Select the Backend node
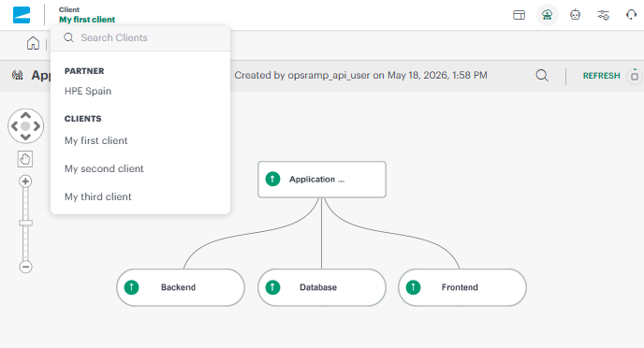 181,287
